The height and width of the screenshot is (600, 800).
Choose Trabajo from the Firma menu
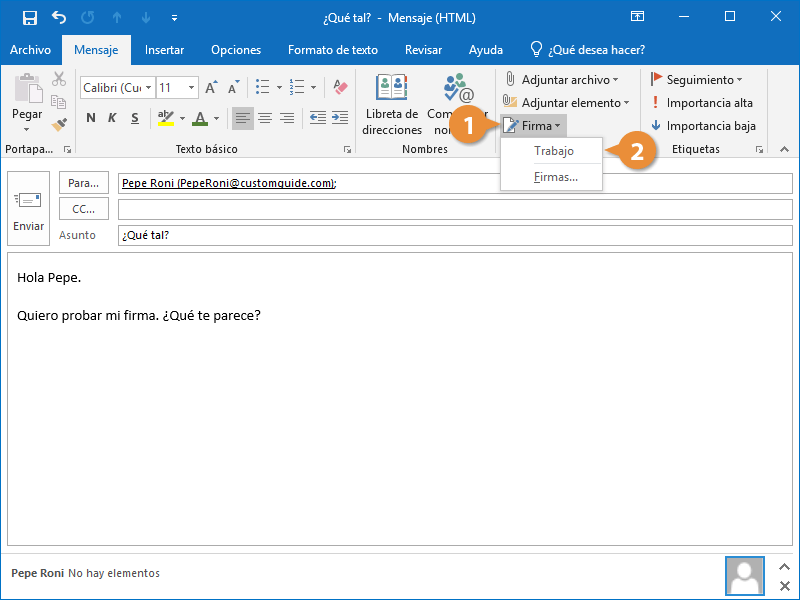point(553,151)
